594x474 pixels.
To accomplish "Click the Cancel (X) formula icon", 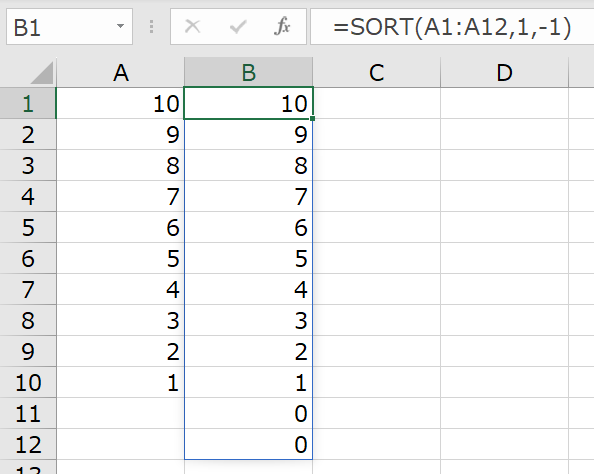I will [x=192, y=27].
